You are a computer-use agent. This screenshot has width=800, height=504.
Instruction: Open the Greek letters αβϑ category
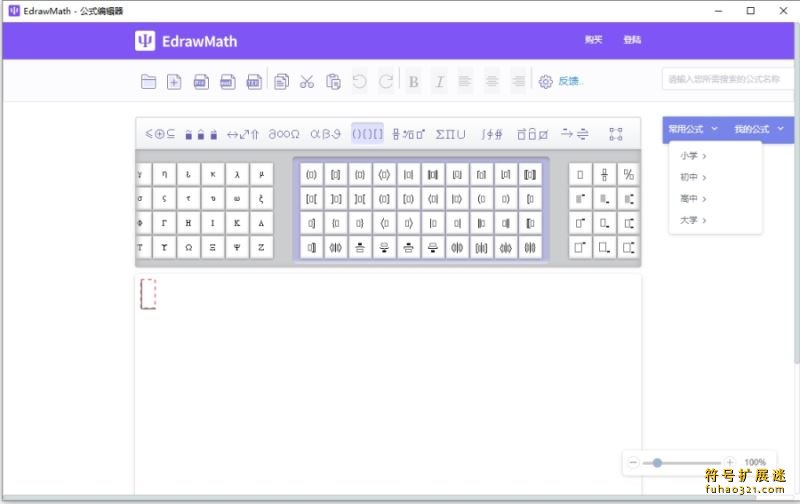click(x=325, y=134)
